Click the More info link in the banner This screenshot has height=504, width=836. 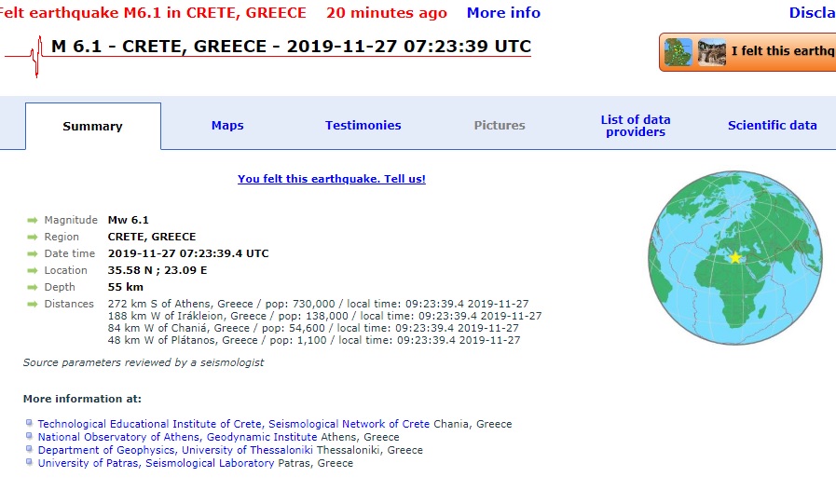[503, 13]
